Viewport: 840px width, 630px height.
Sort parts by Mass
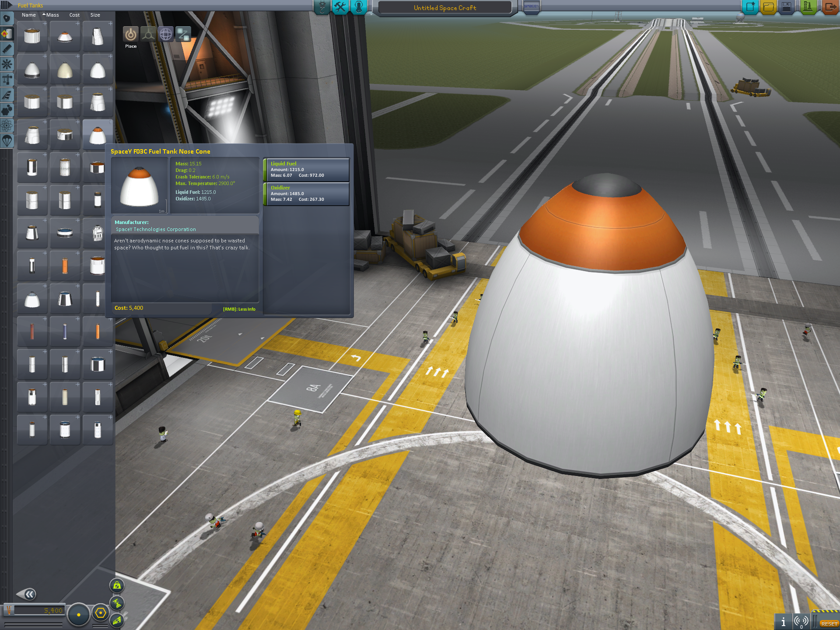tap(52, 15)
